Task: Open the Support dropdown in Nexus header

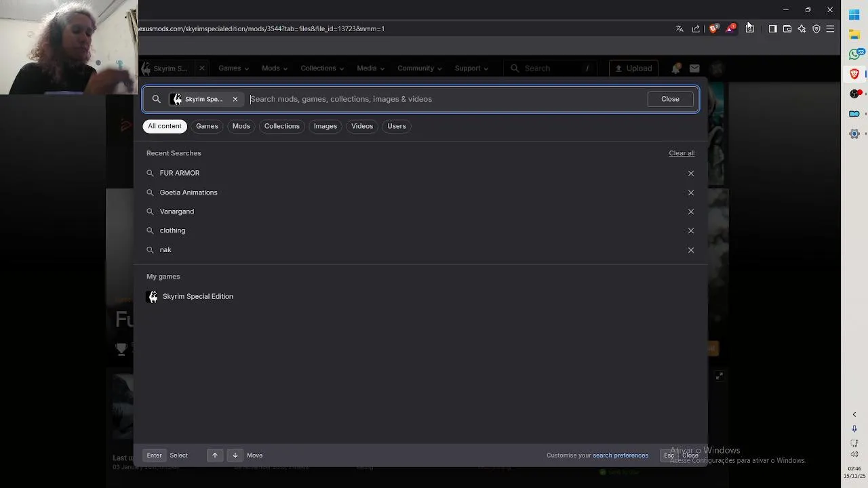Action: coord(471,68)
